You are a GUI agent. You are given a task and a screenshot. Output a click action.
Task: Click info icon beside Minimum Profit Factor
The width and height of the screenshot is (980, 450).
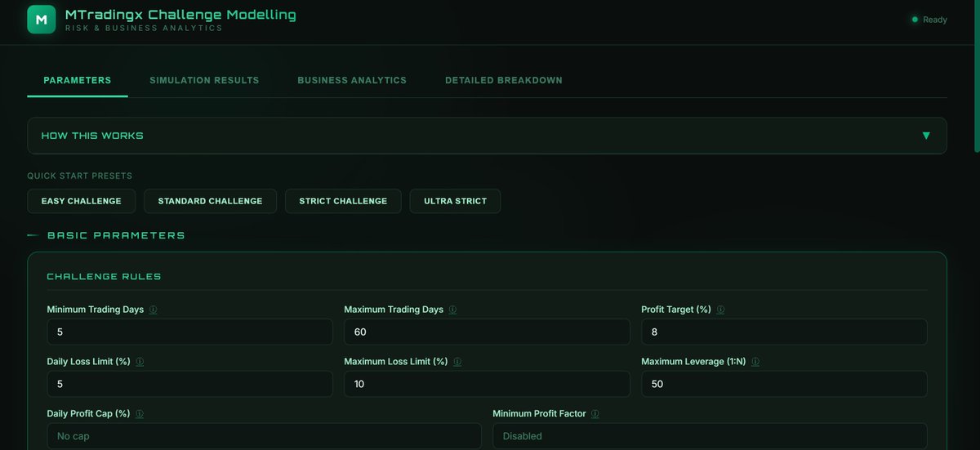pos(595,414)
